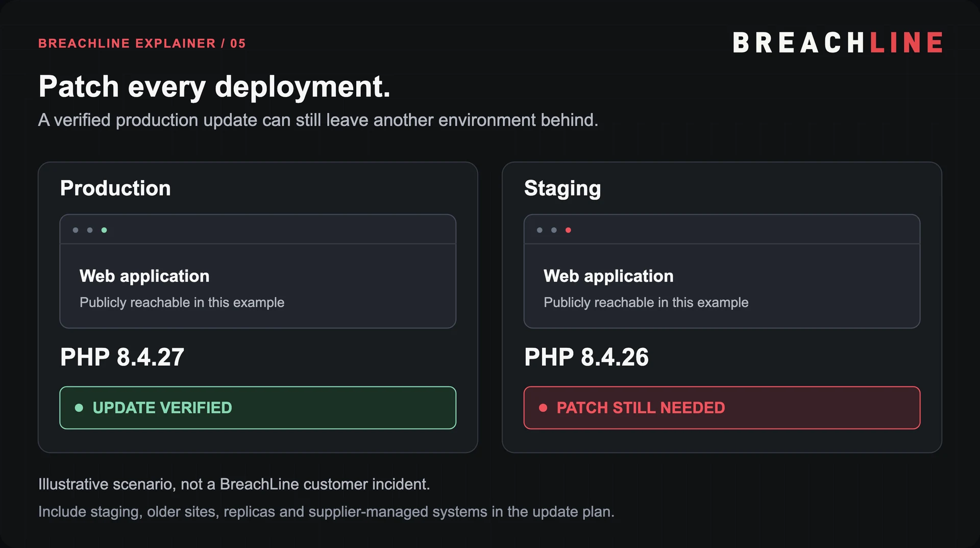The height and width of the screenshot is (548, 980).
Task: Click the Staging card heading
Action: 562,188
